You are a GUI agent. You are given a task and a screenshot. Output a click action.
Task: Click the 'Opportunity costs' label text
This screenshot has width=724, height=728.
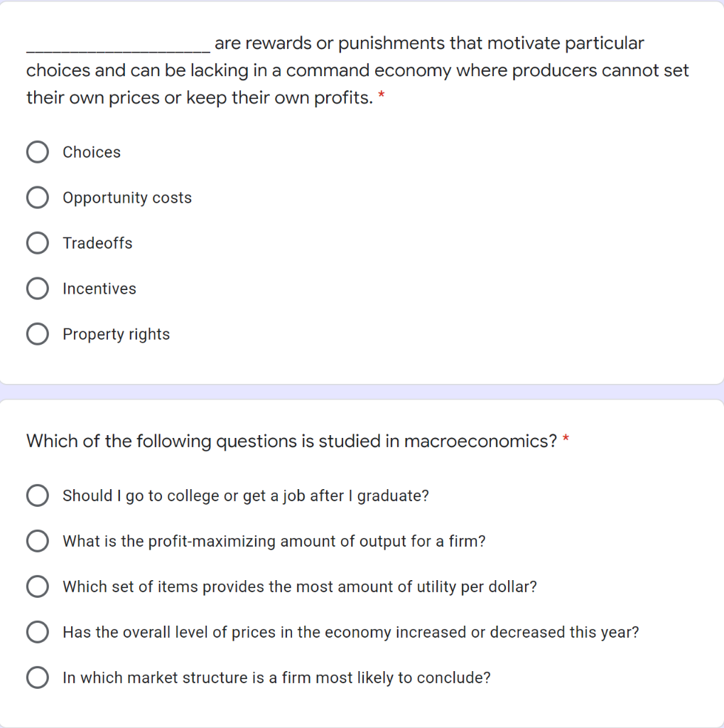tap(127, 198)
